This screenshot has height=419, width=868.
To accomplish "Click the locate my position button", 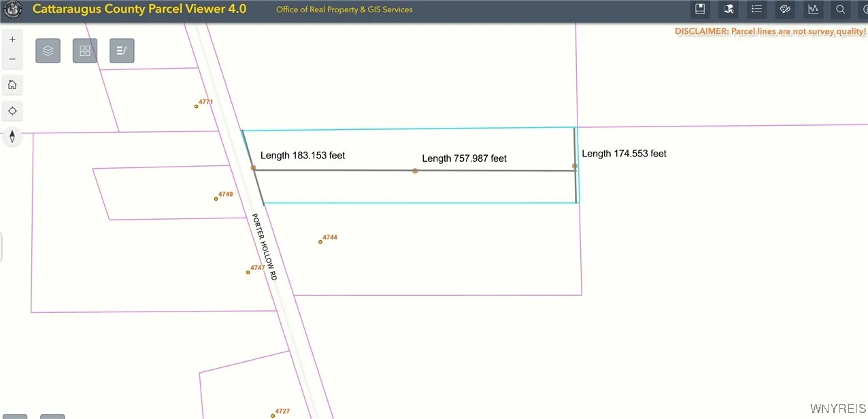I will point(12,111).
